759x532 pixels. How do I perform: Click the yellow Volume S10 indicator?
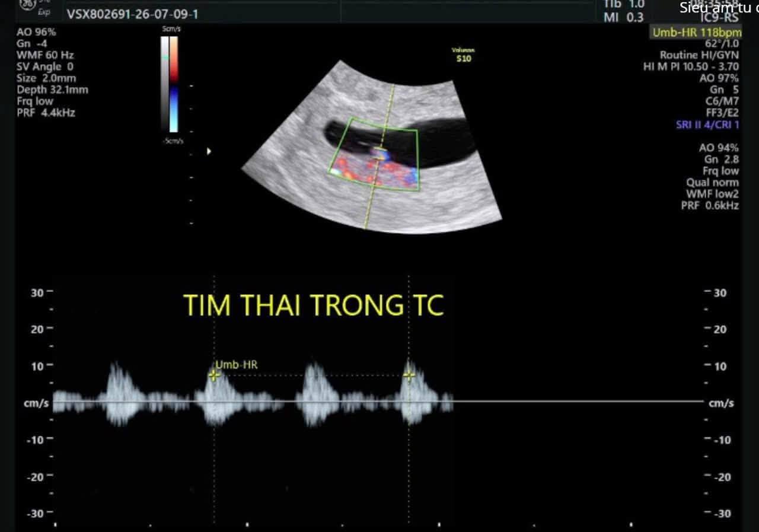tap(463, 55)
